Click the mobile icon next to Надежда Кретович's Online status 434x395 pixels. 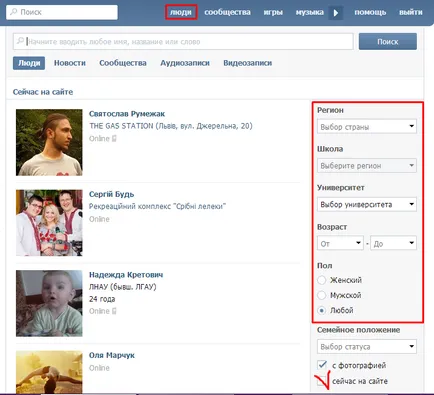point(114,311)
